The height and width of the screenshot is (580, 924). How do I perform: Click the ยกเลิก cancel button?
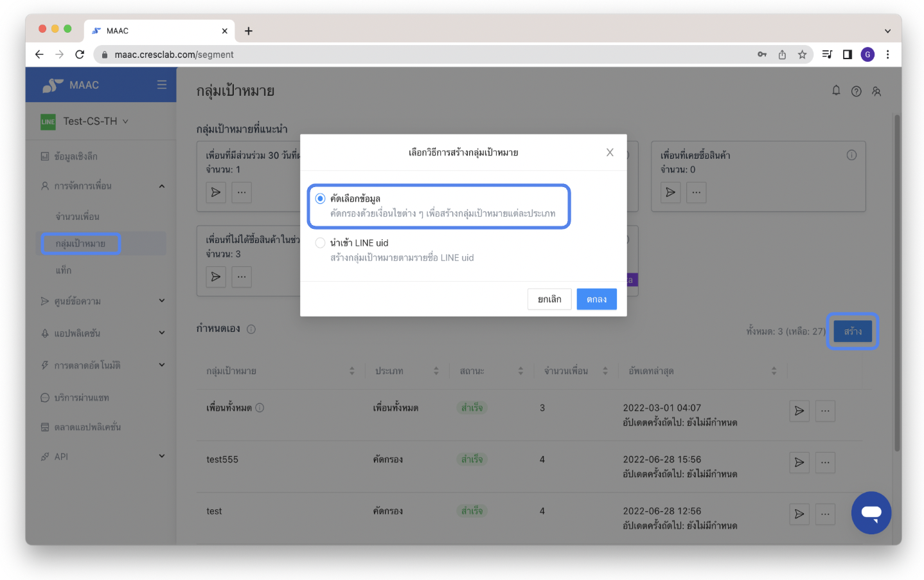coord(549,299)
